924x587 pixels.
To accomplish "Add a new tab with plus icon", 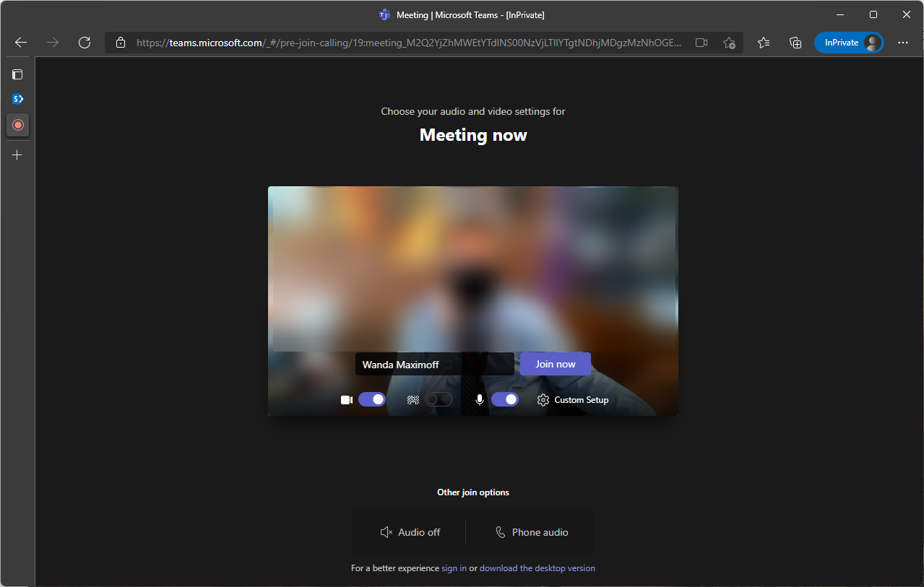I will [x=17, y=155].
